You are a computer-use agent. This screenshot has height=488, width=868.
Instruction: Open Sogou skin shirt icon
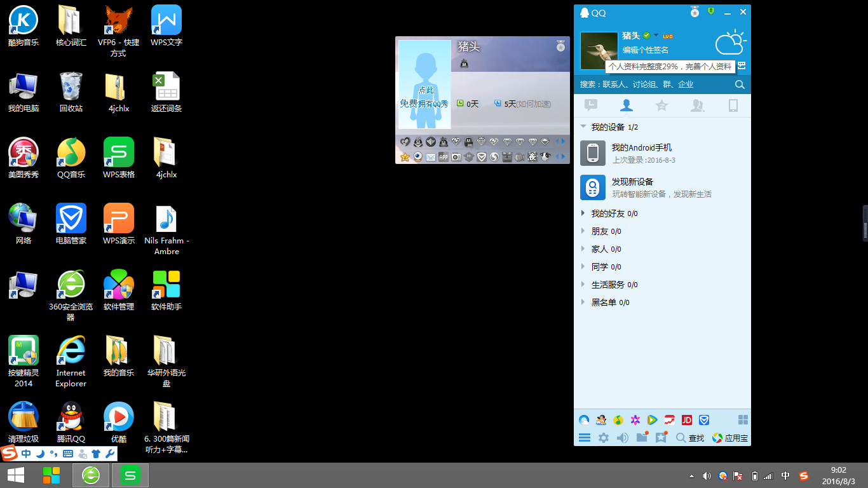(96, 454)
